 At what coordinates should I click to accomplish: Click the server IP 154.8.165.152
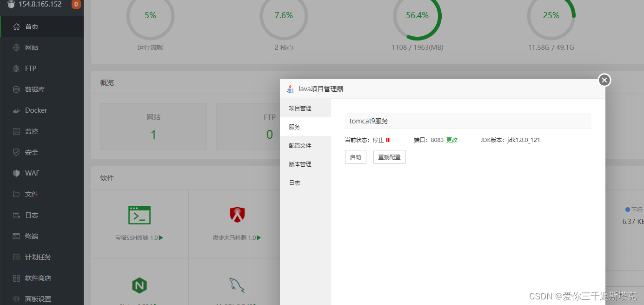[x=40, y=4]
